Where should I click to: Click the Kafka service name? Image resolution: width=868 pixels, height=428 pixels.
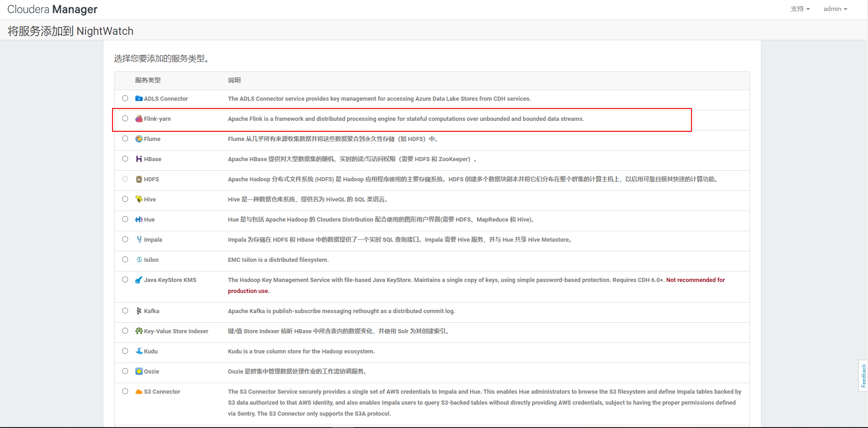(152, 311)
